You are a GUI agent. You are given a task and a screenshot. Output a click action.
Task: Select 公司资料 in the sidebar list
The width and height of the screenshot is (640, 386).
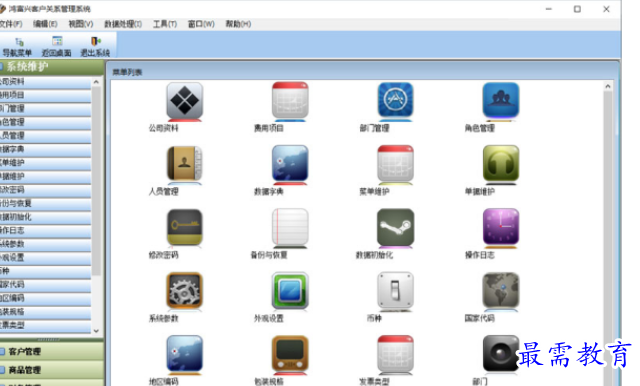coord(45,82)
